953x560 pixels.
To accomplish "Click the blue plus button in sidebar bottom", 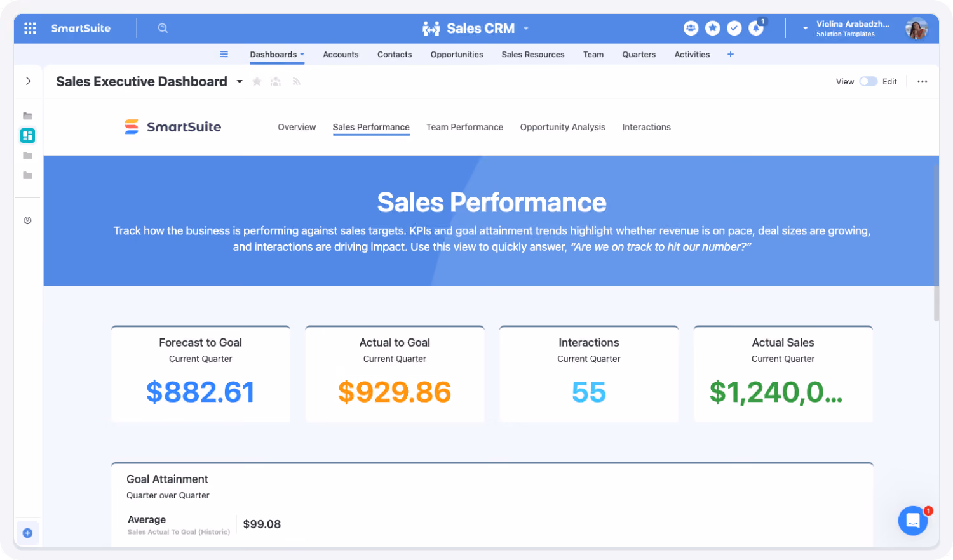I will point(27,533).
